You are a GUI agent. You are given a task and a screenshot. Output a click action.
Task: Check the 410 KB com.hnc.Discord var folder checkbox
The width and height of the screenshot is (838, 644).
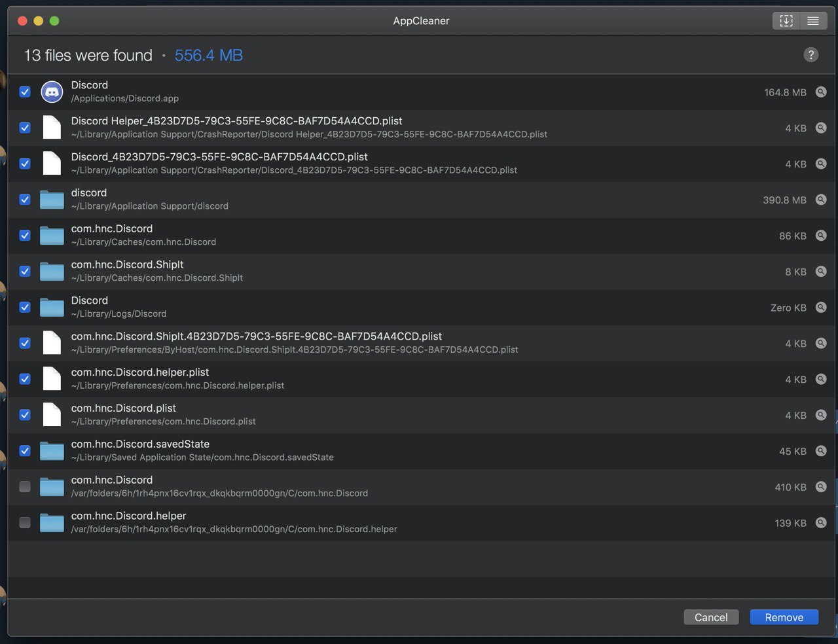(25, 486)
